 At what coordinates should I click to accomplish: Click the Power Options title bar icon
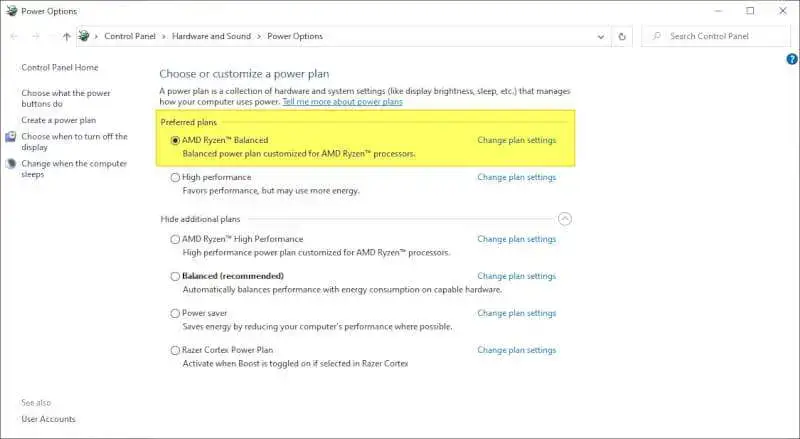point(11,11)
